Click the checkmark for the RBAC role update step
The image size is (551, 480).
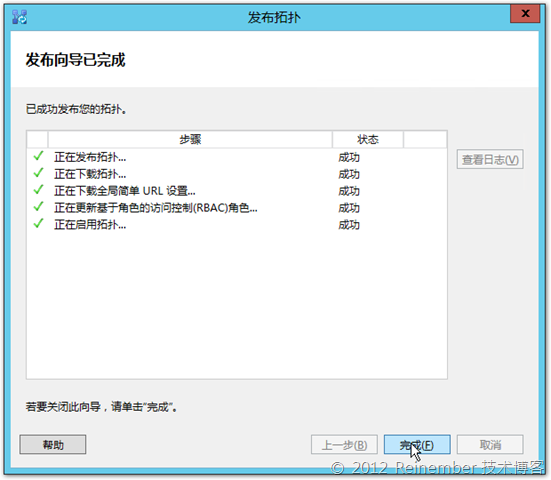click(x=38, y=207)
